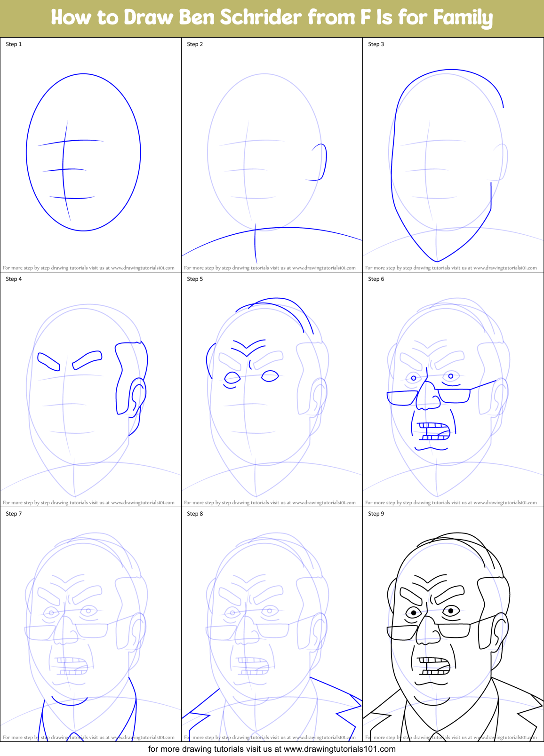Select the Step 6 drawing thumbnail
The height and width of the screenshot is (756, 544).
tap(453, 390)
